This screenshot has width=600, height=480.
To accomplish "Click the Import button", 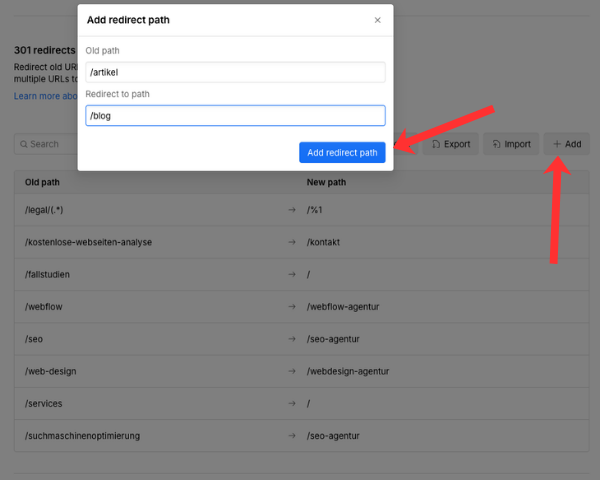I will coord(511,144).
